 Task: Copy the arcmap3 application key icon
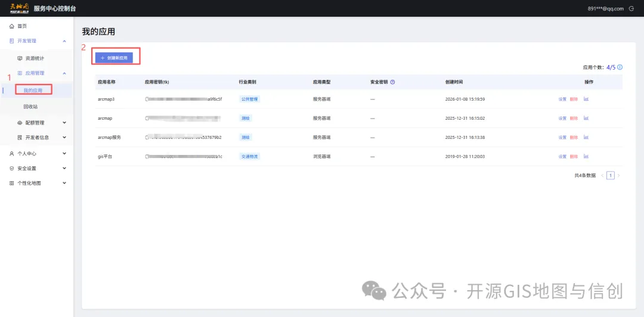tap(147, 99)
